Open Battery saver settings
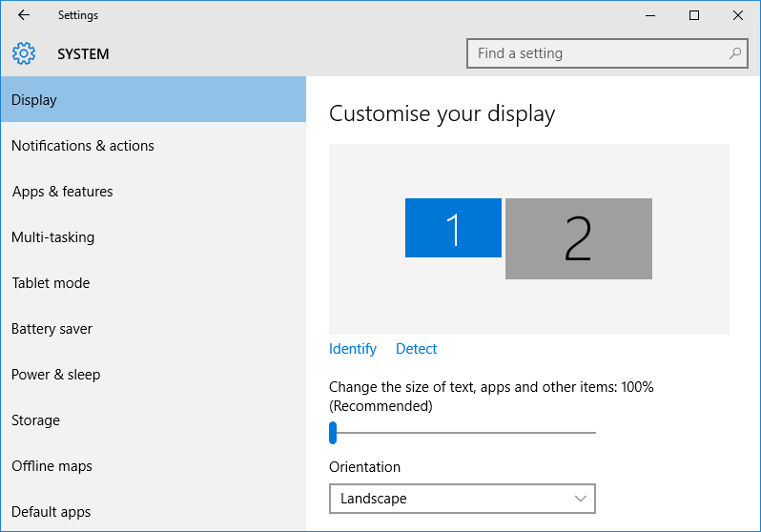The height and width of the screenshot is (532, 761). 52,329
